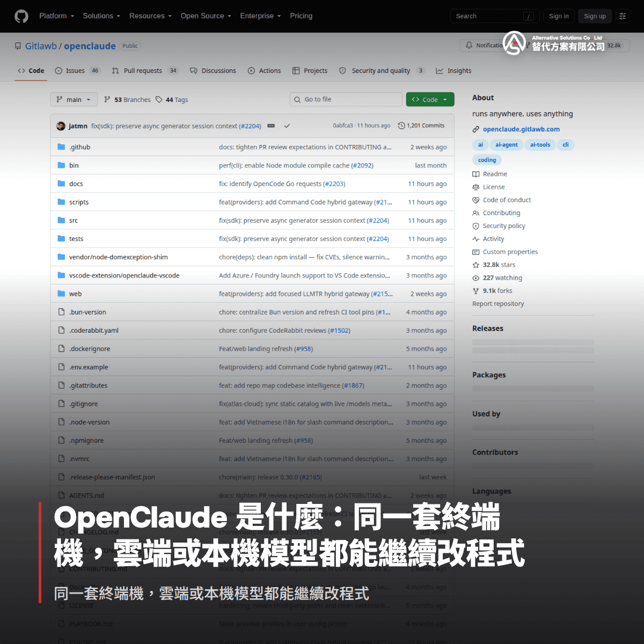Open the .gitignore file
Image resolution: width=644 pixels, height=644 pixels.
pos(84,404)
